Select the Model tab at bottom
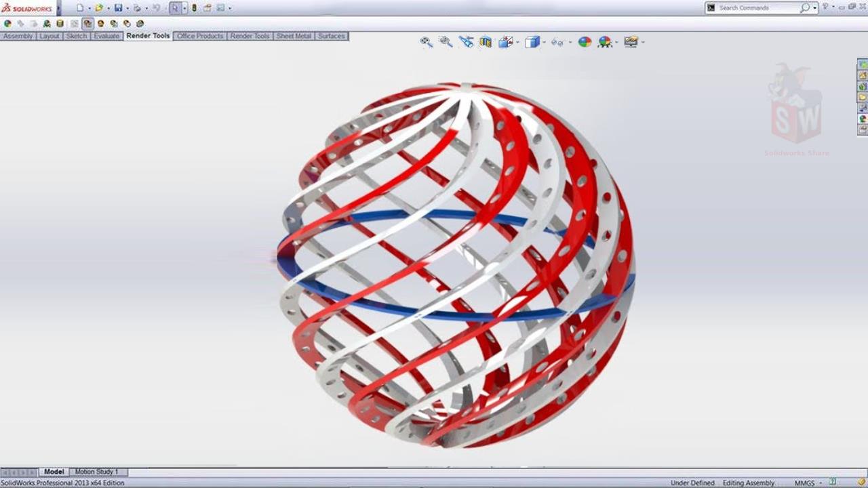This screenshot has height=488, width=868. click(x=54, y=472)
